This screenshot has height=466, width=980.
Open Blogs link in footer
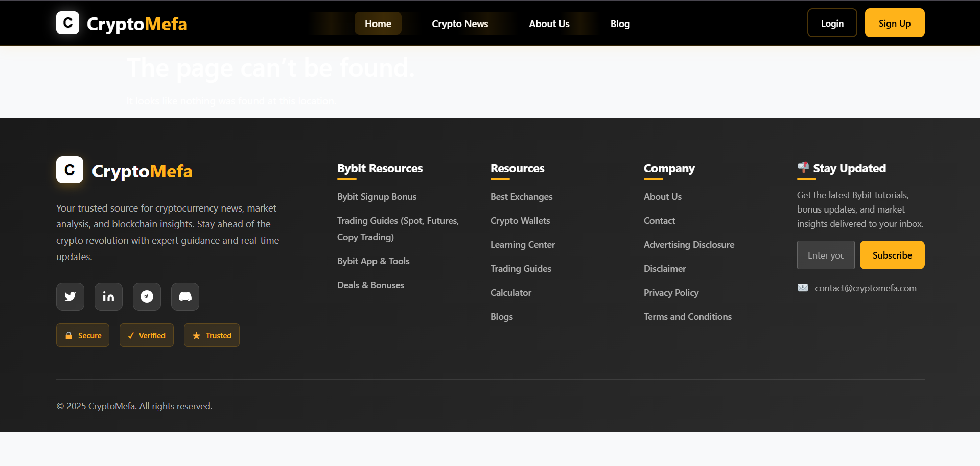502,317
